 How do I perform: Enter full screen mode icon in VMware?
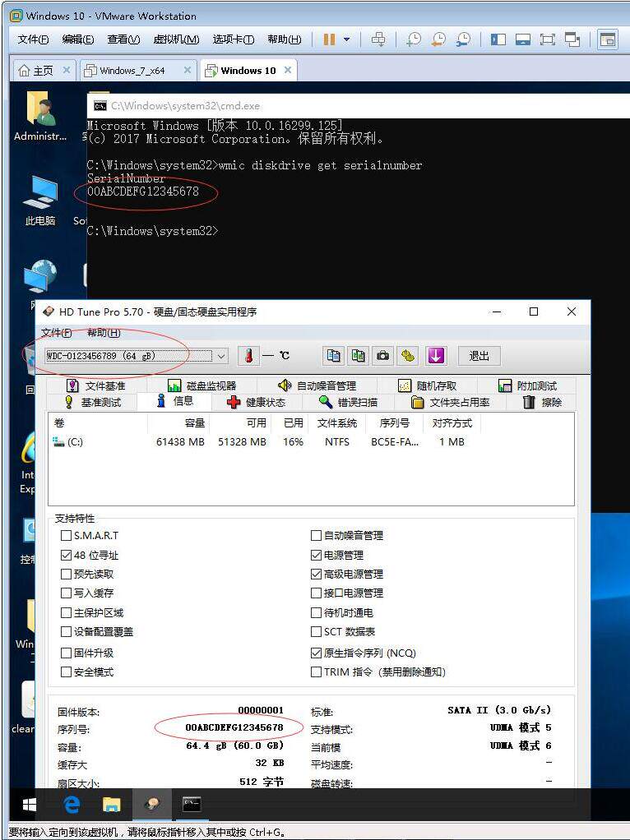pos(548,39)
